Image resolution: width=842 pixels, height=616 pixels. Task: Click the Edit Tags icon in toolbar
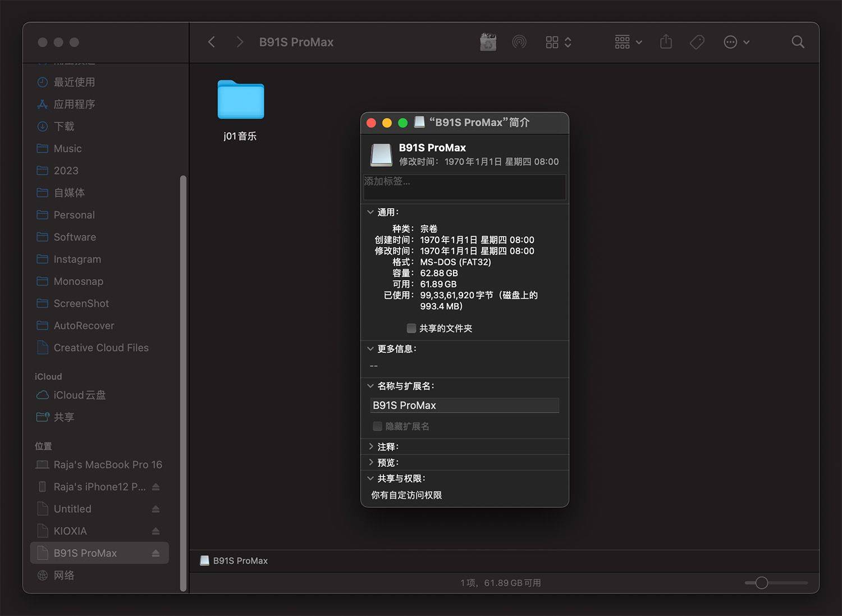click(x=697, y=42)
